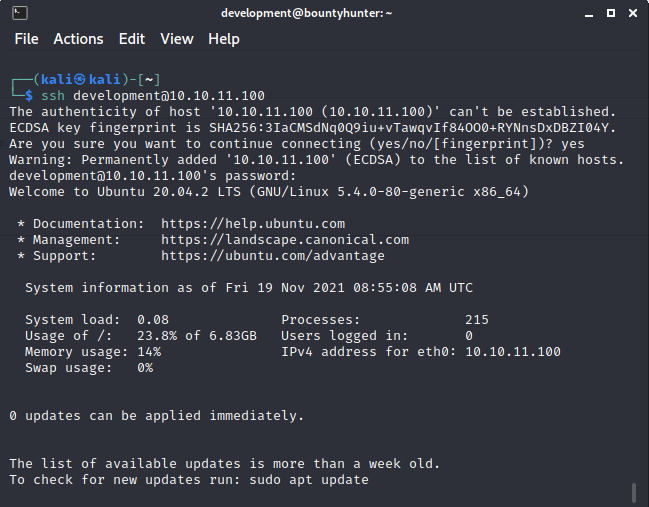Open the Actions menu
Image resolution: width=649 pixels, height=507 pixels.
point(78,39)
